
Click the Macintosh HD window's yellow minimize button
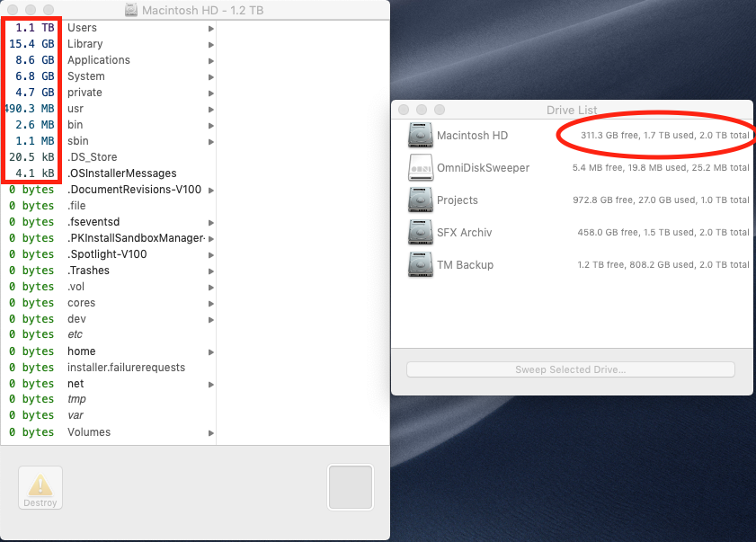(x=31, y=10)
